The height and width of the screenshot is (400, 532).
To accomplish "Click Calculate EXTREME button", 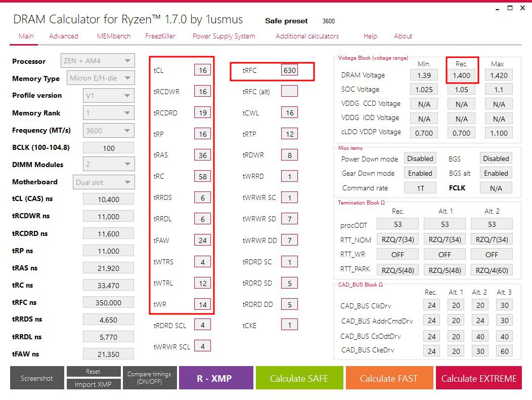I will (479, 378).
